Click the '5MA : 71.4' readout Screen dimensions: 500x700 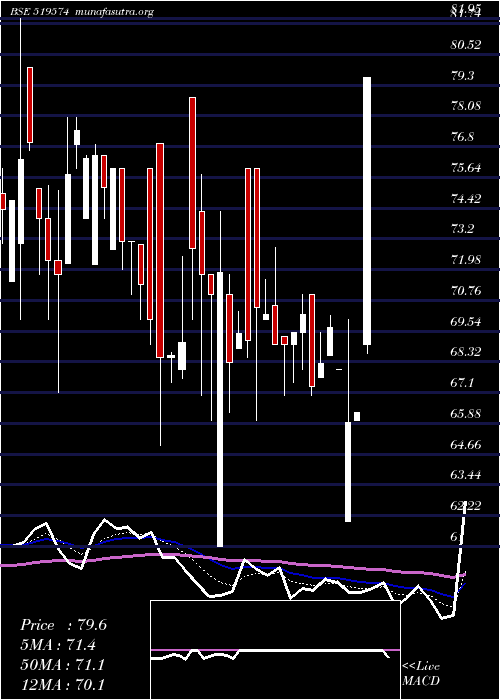(x=58, y=645)
